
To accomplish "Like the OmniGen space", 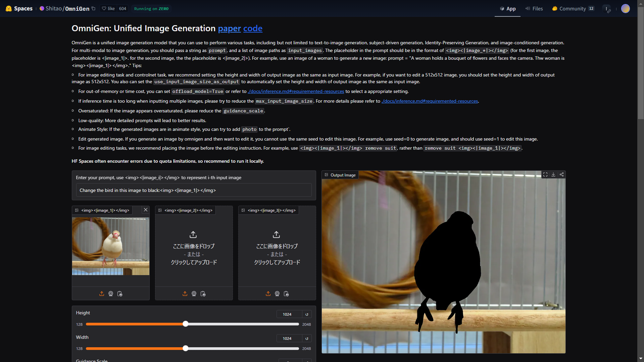I will (108, 9).
